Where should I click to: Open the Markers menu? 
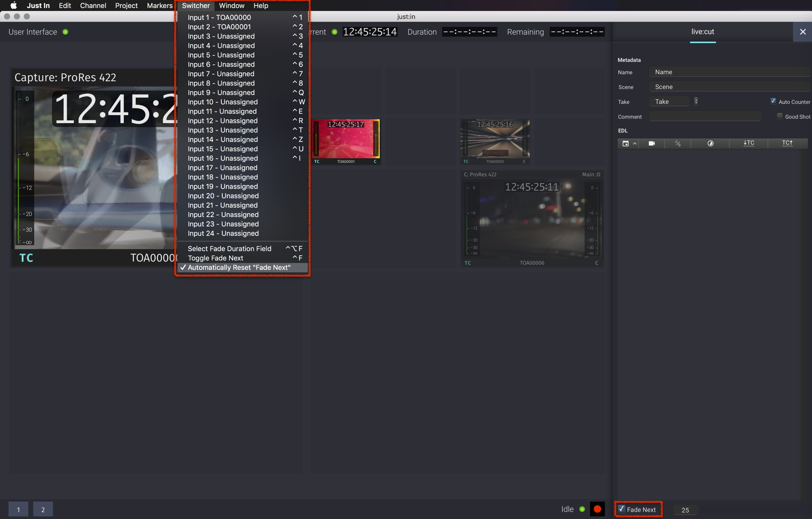click(x=160, y=5)
